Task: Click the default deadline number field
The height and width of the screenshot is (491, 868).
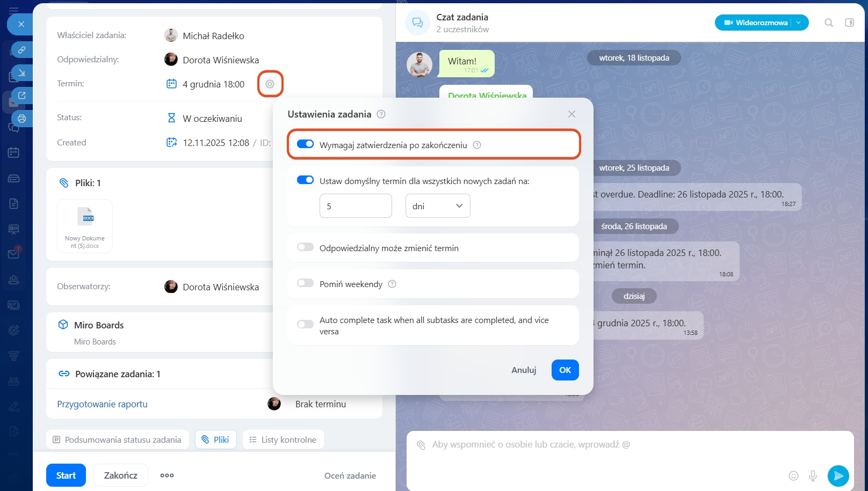Action: tap(356, 206)
